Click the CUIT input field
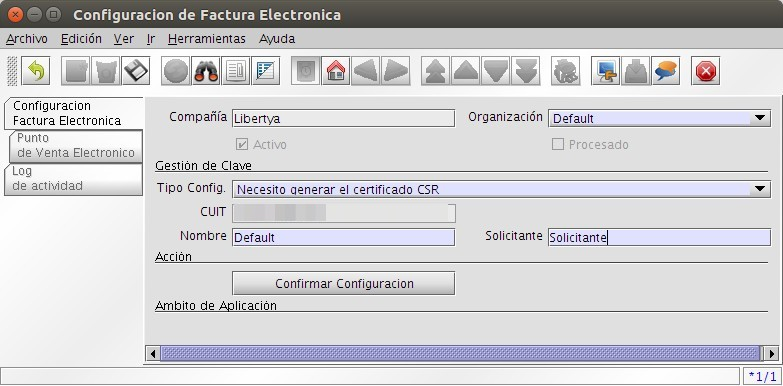The image size is (783, 386). [344, 213]
